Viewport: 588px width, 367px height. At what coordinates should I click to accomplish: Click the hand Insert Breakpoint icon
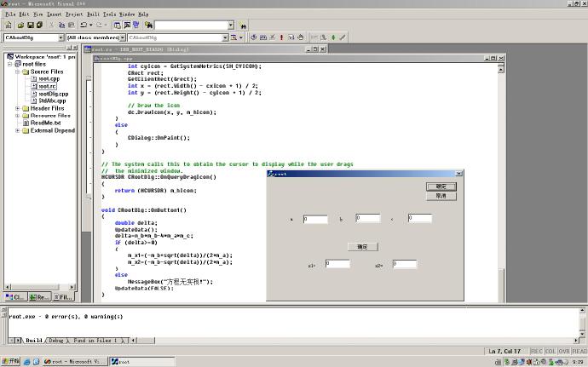(x=300, y=37)
